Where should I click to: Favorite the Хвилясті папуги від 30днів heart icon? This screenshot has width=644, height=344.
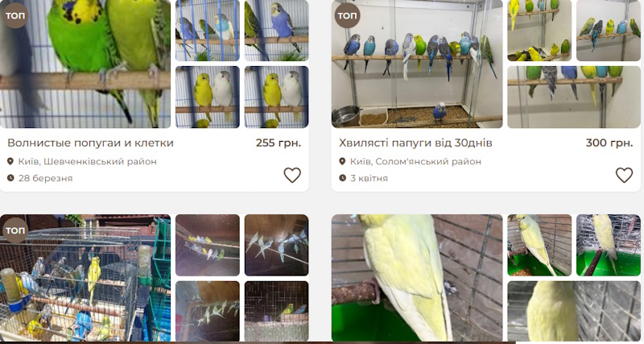(x=624, y=175)
